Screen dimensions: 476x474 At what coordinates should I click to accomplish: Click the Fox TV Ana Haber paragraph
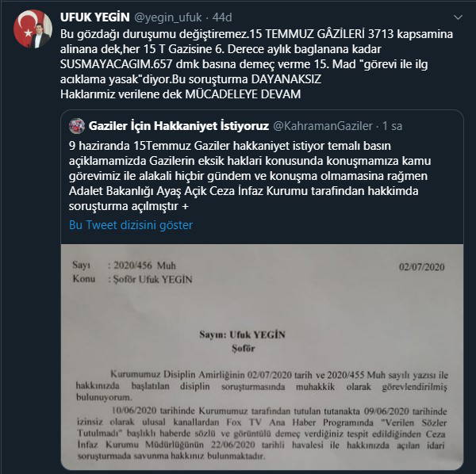(x=262, y=434)
